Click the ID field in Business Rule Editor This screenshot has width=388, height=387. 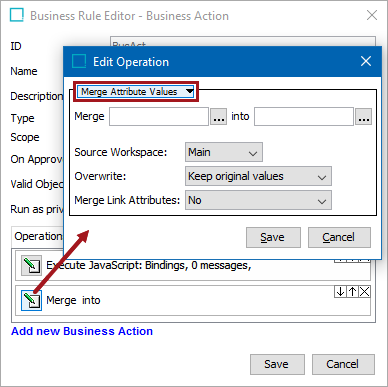pos(243,41)
